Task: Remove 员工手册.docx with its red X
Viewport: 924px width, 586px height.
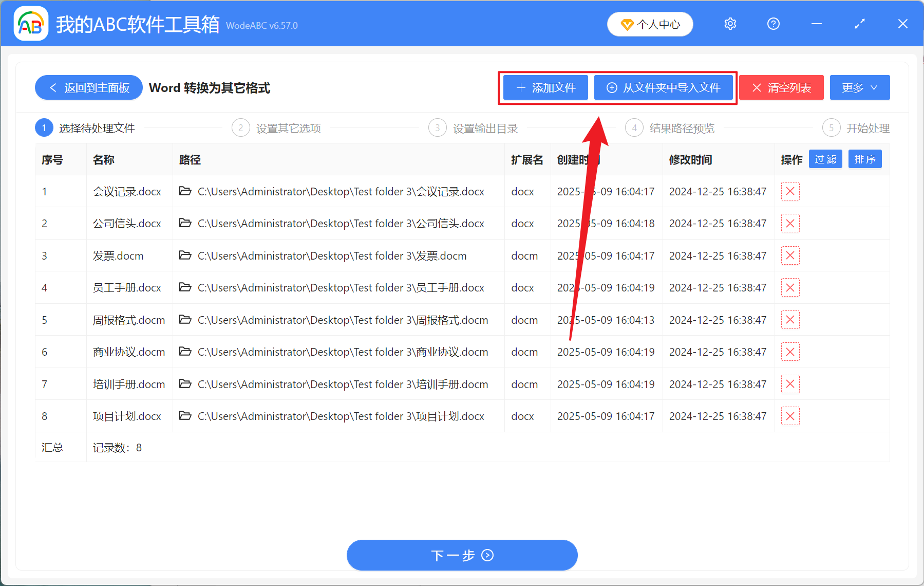Action: click(790, 287)
